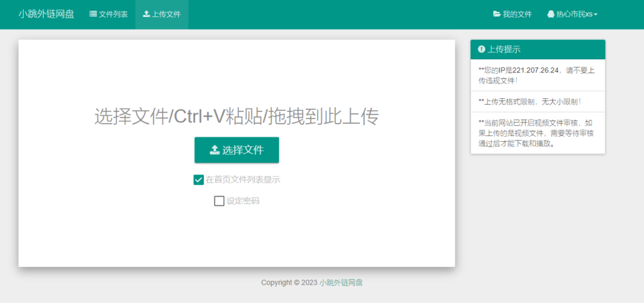
Task: Uncheck the 在首页文件列表显示 checkbox
Action: (x=199, y=180)
